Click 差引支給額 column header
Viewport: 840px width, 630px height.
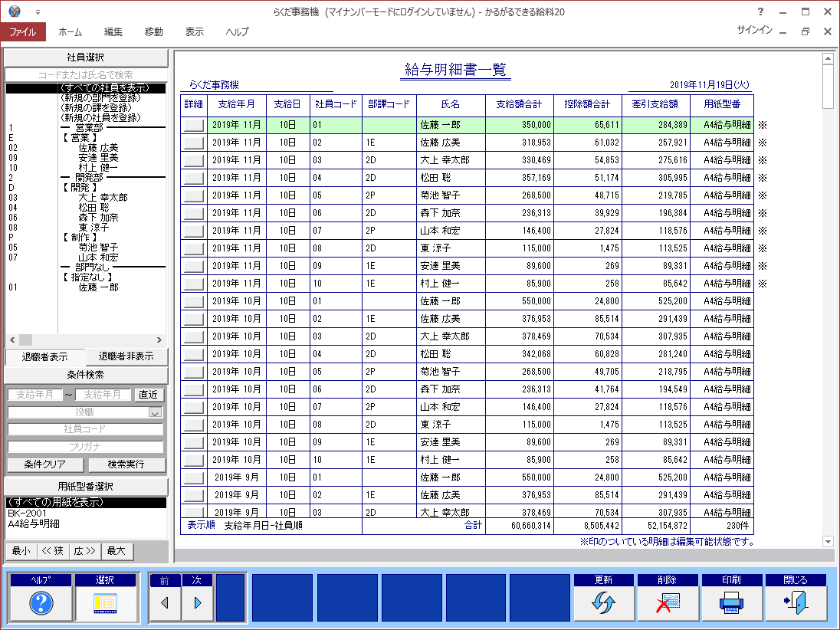(655, 104)
